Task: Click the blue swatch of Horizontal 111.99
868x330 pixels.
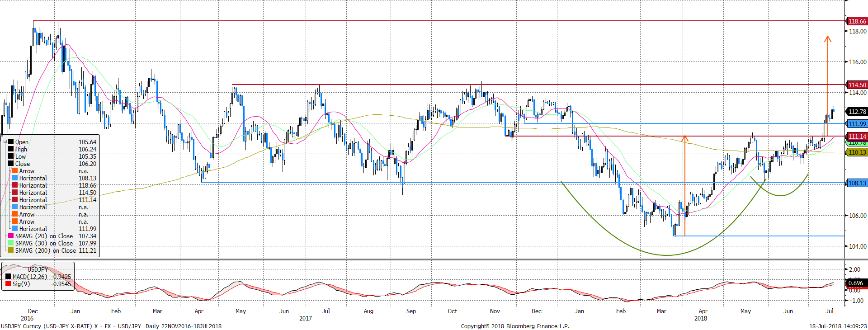Action: tap(15, 229)
